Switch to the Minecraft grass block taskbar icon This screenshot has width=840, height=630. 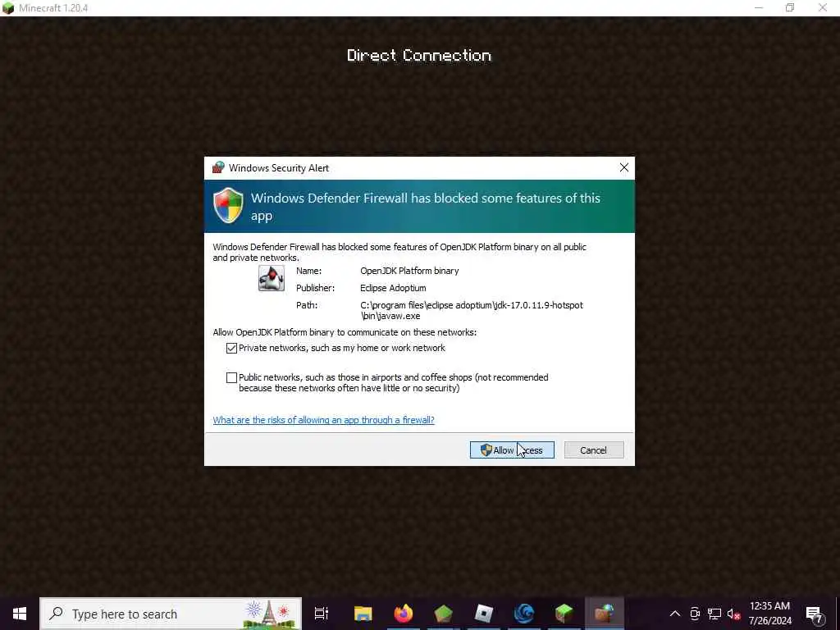click(x=564, y=614)
